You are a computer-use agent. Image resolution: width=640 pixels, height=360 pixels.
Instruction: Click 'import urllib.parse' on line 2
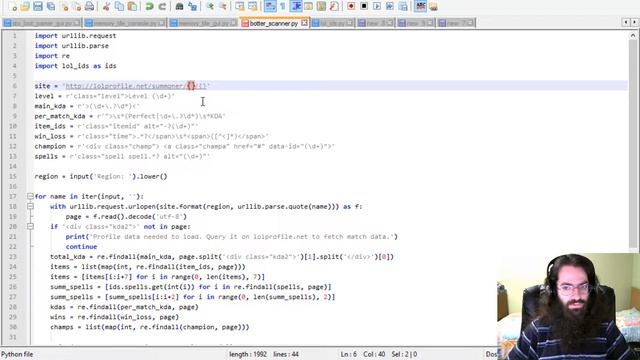tap(72, 46)
